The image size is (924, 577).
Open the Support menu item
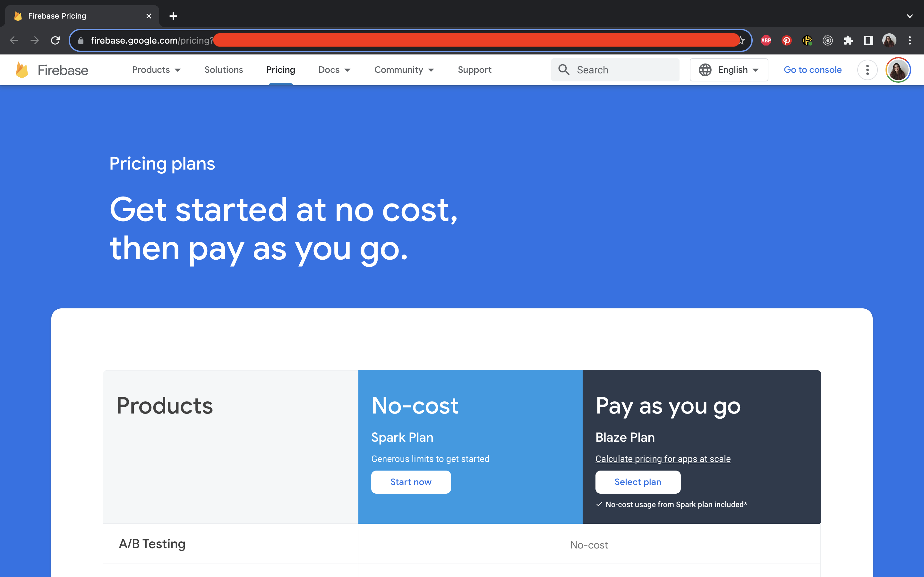click(x=474, y=70)
